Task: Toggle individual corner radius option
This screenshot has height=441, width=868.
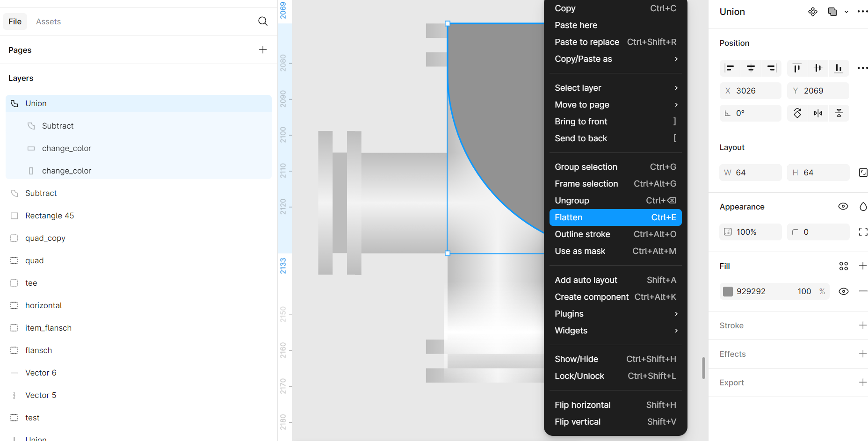Action: click(x=862, y=232)
